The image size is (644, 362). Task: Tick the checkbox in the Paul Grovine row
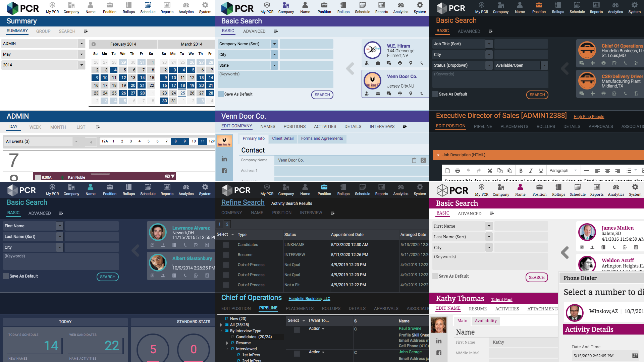coord(297,330)
